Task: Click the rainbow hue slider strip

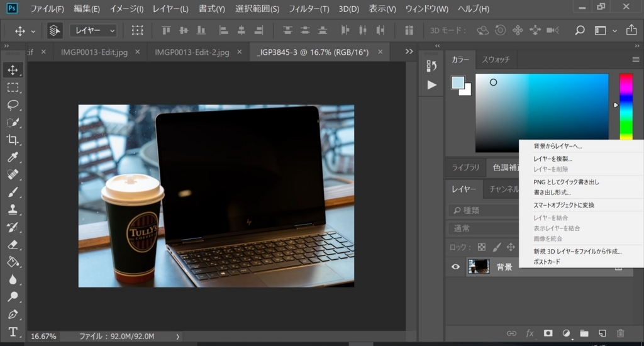Action: point(626,106)
